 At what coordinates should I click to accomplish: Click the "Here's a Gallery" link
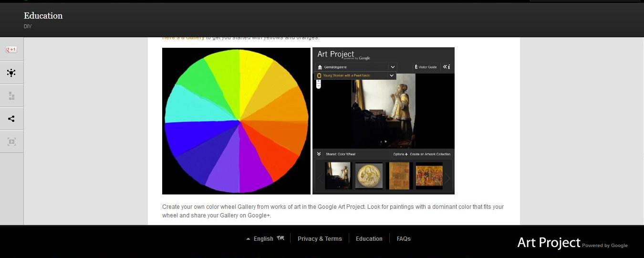click(184, 38)
